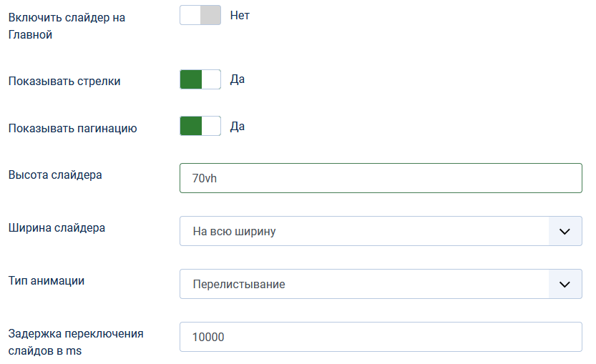Click the 'Показывать стрелки' label

pos(64,81)
